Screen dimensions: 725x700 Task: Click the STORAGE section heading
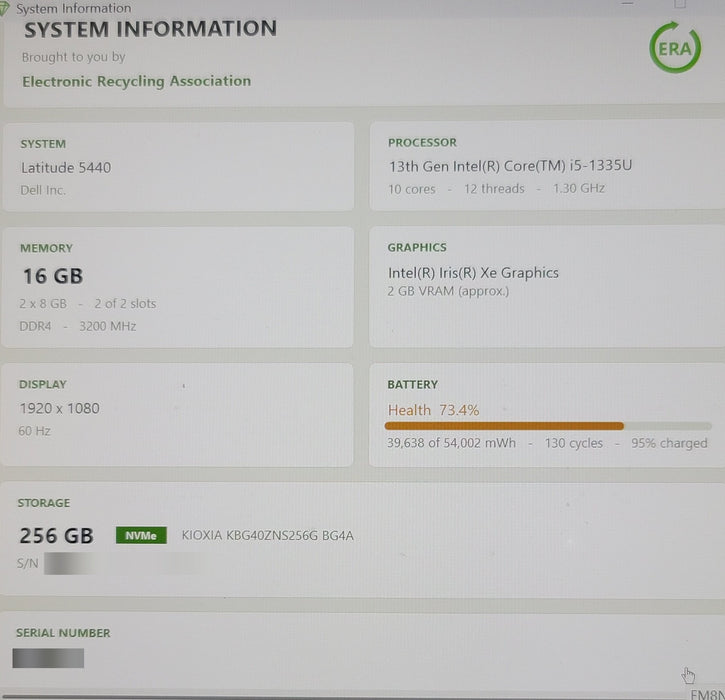(43, 503)
